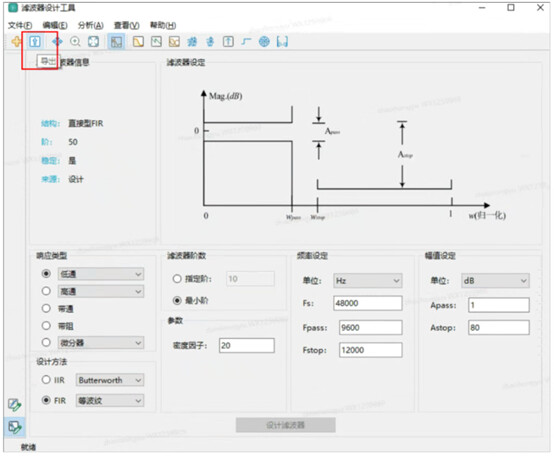The width and height of the screenshot is (554, 457).
Task: Open the 分析(A) menu
Action: click(x=90, y=25)
